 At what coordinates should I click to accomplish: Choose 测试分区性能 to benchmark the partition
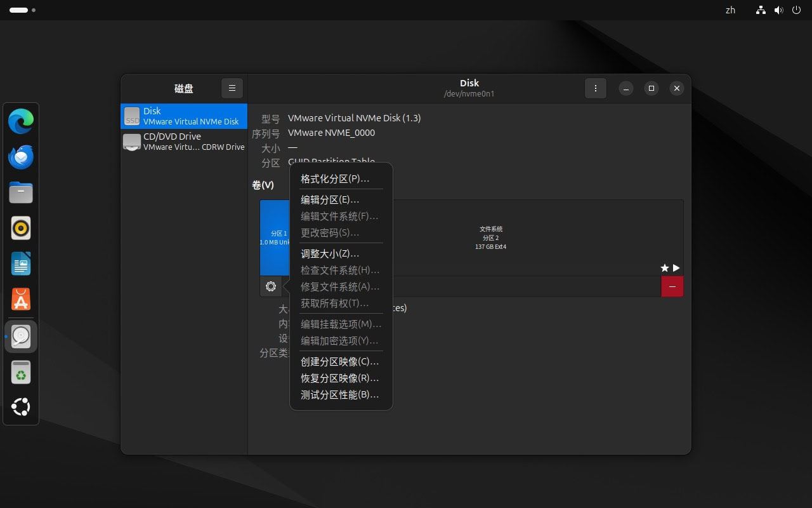339,394
